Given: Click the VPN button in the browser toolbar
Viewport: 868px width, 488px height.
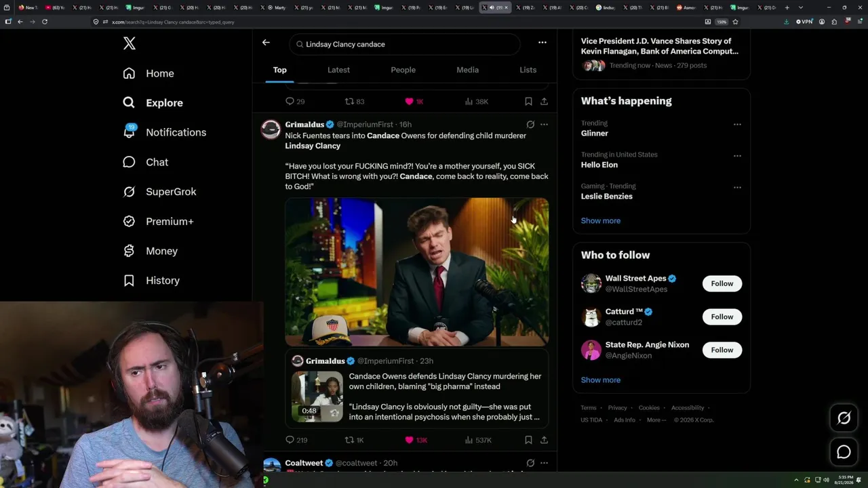Looking at the screenshot, I should point(804,22).
